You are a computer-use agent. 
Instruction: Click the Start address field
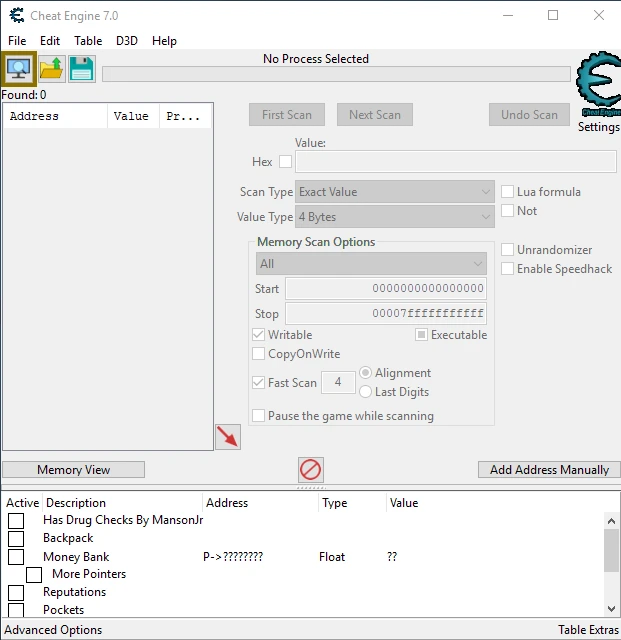(386, 289)
